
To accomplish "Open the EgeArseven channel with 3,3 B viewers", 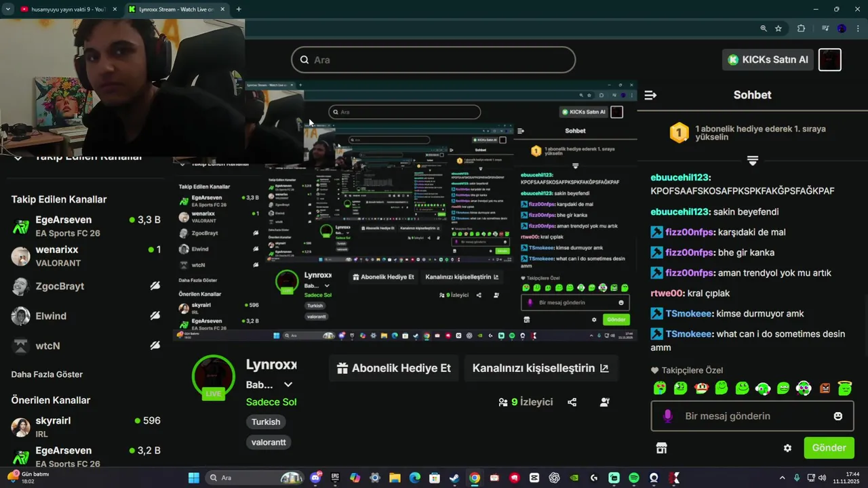I will coord(85,226).
